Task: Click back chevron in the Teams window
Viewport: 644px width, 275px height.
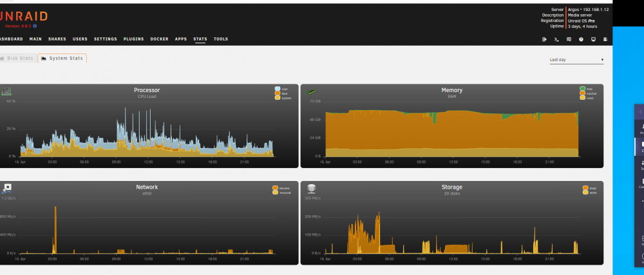Action: point(641,112)
